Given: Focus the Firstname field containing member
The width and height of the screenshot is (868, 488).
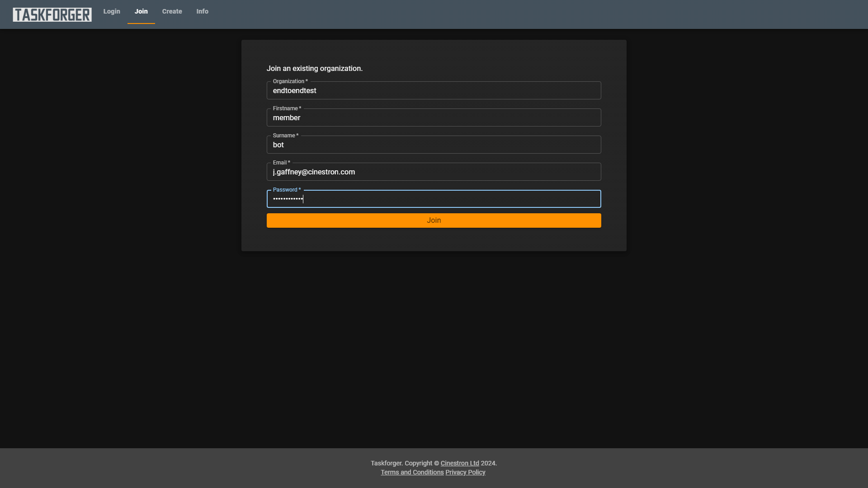Looking at the screenshot, I should 434,118.
